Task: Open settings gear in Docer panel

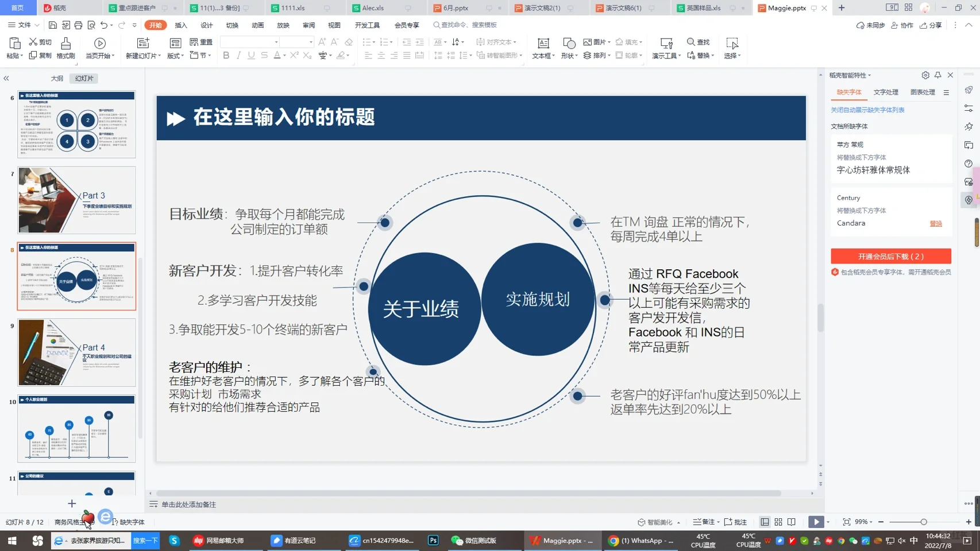Action: [925, 75]
